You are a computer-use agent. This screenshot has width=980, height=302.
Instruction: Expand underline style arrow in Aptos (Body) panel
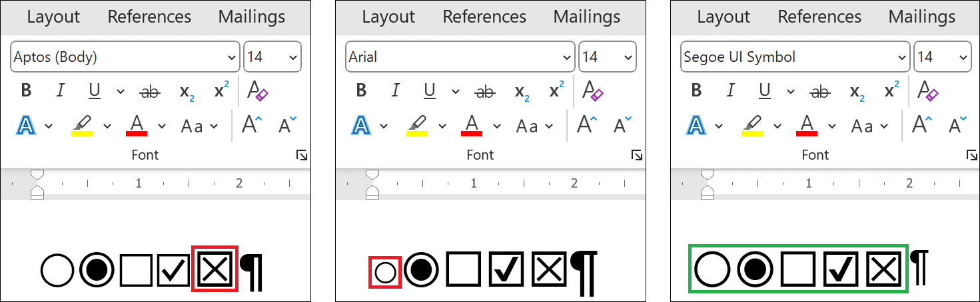tap(120, 92)
